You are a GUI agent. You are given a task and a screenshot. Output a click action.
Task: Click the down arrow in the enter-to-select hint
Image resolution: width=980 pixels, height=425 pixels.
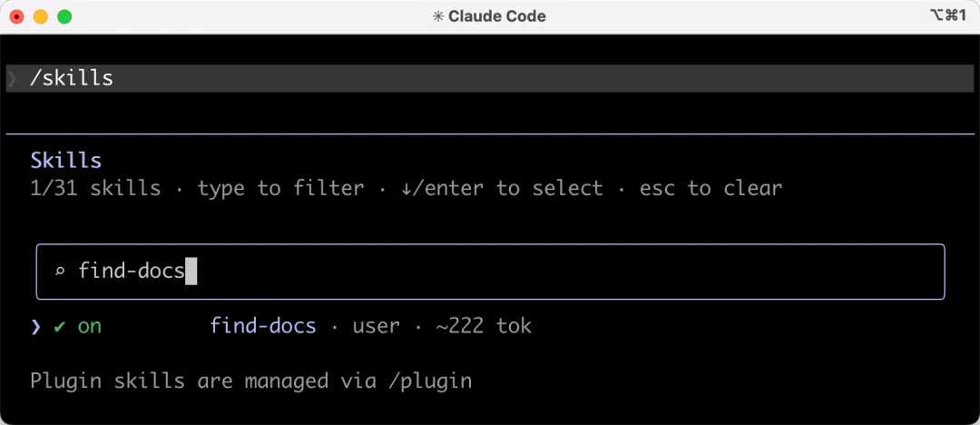[x=407, y=189]
